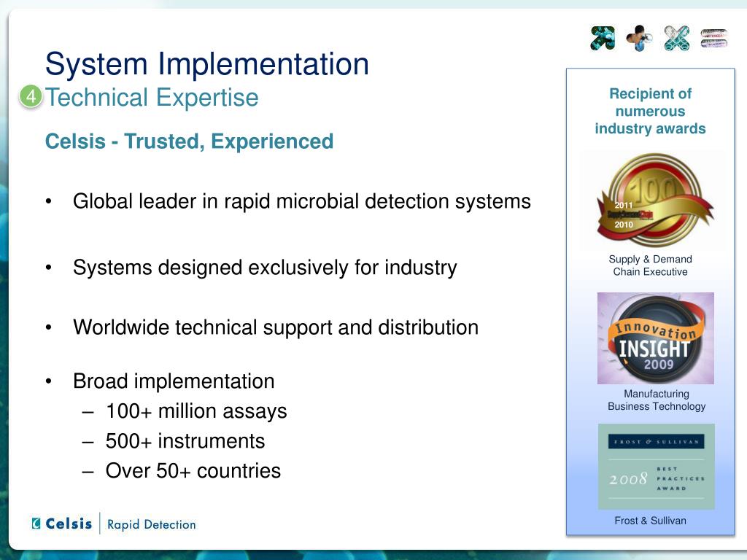Select the Frost & Sullivan 2008 award image

tap(656, 466)
